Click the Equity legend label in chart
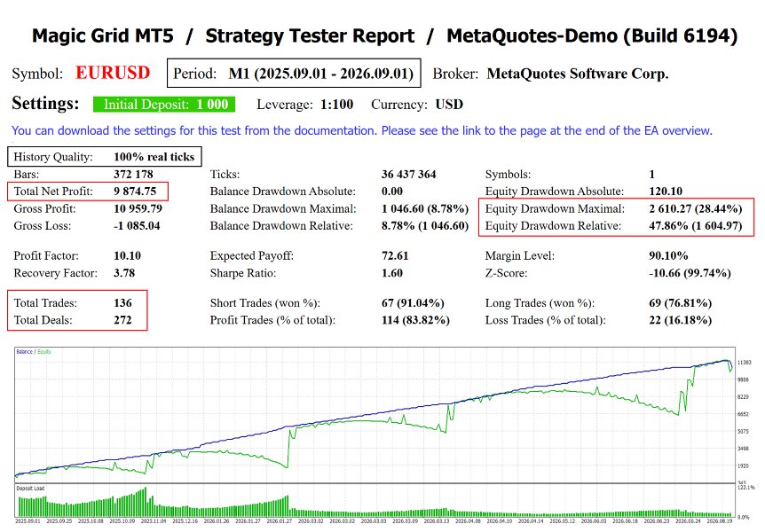Screen dimensions: 765x532 (44, 352)
